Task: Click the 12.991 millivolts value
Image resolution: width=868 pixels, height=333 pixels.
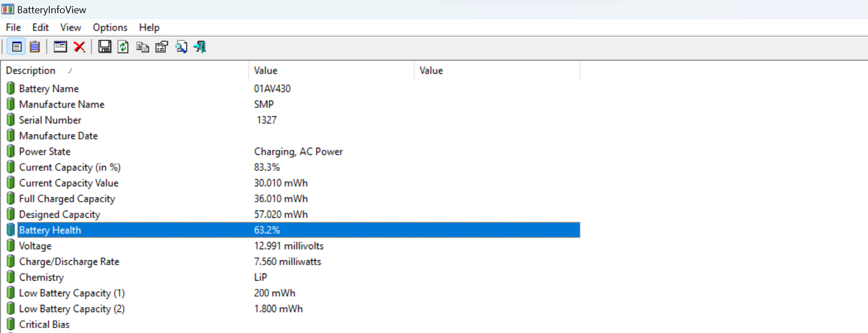Action: click(x=289, y=246)
